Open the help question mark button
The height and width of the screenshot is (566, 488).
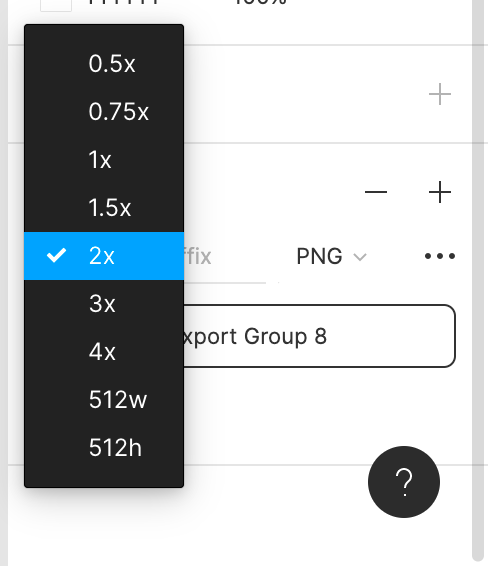click(x=404, y=482)
